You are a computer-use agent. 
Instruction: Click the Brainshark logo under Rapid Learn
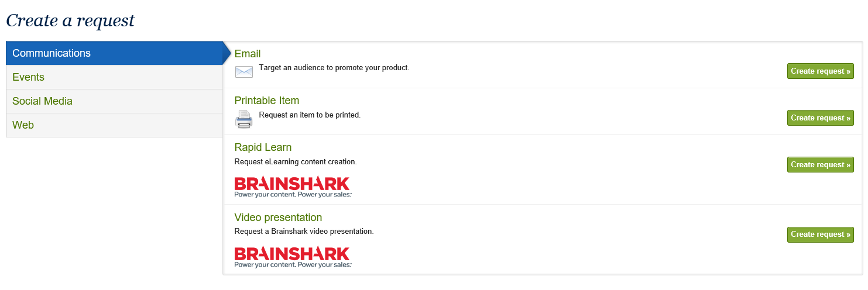292,187
